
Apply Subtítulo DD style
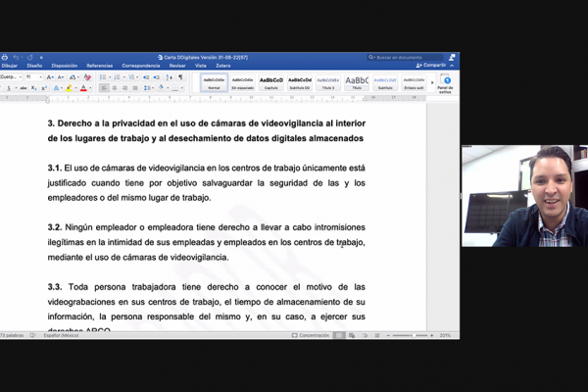(x=300, y=83)
